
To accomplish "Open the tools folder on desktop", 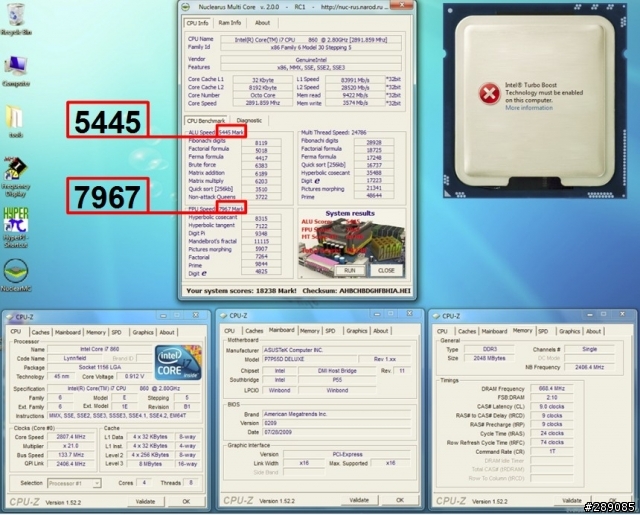I will 16,121.
